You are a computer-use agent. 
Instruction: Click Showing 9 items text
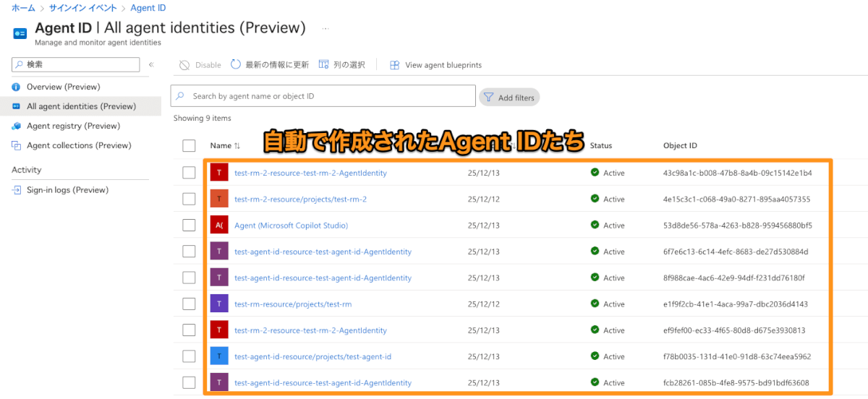pyautogui.click(x=202, y=118)
